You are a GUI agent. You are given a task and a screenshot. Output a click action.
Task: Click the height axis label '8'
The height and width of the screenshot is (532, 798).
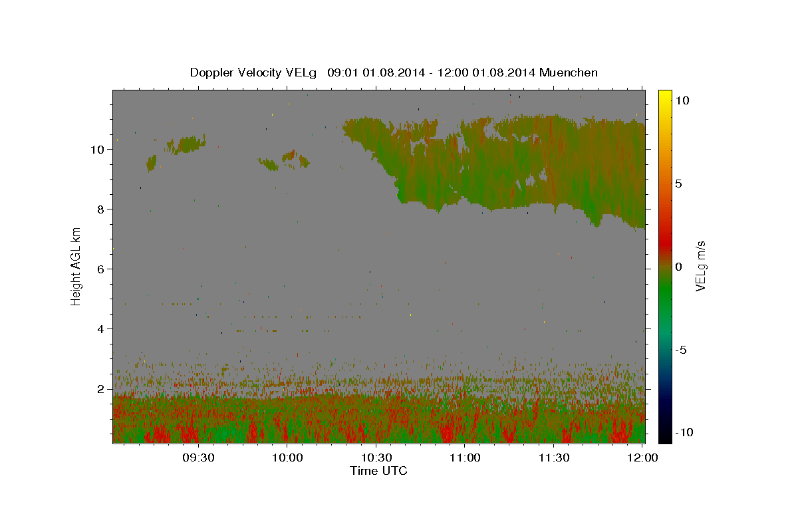[x=101, y=209]
